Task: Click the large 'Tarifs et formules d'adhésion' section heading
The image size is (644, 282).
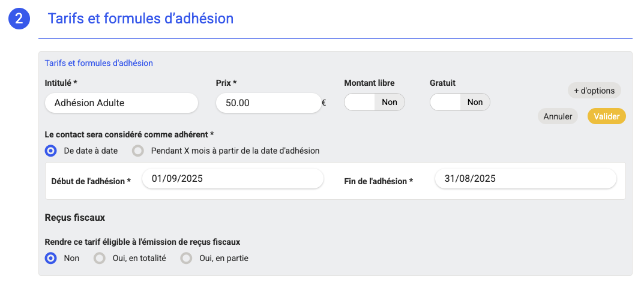Action: (x=140, y=19)
